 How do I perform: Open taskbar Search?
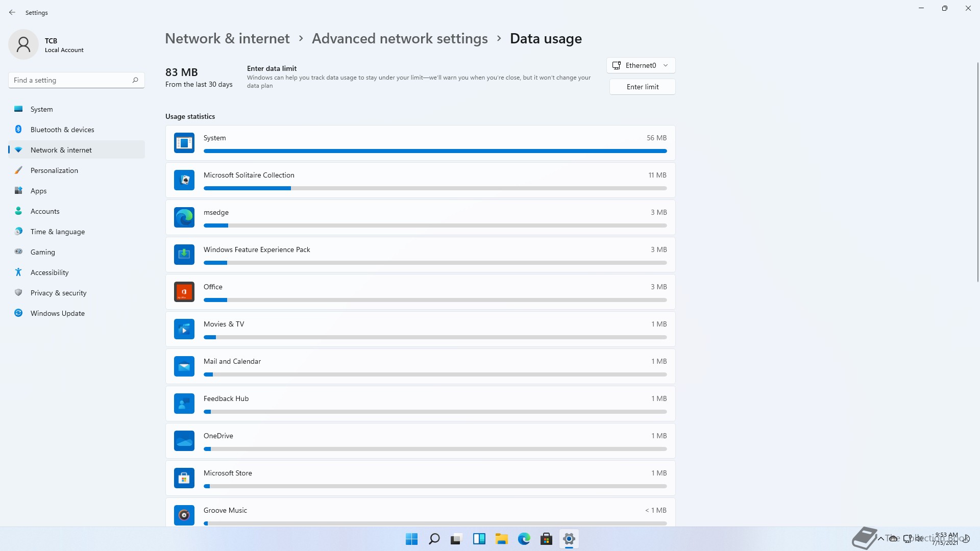[434, 539]
